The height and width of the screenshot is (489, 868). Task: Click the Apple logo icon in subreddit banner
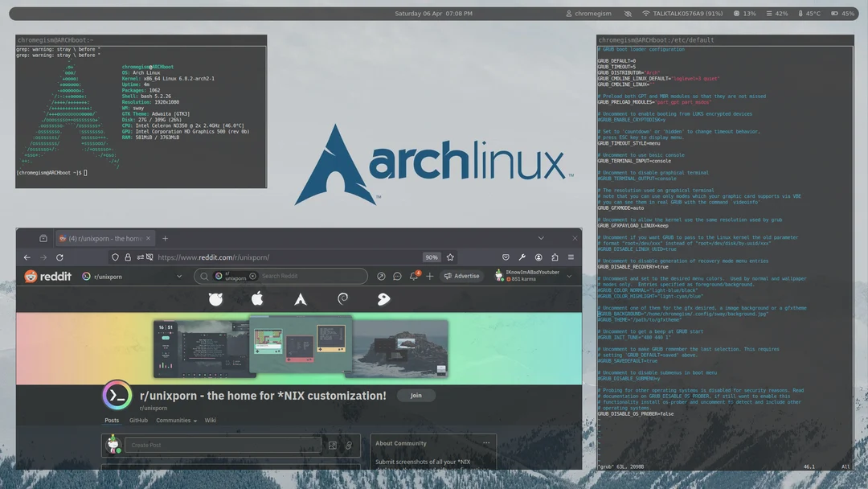click(257, 299)
